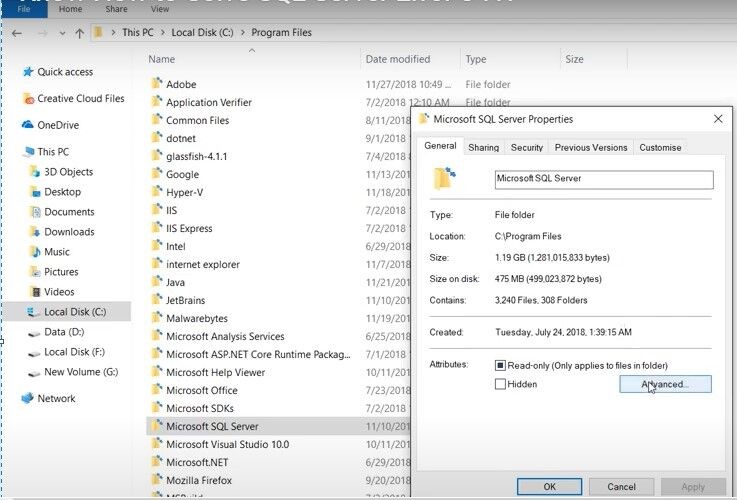Open the Home ribbon tab

(71, 9)
